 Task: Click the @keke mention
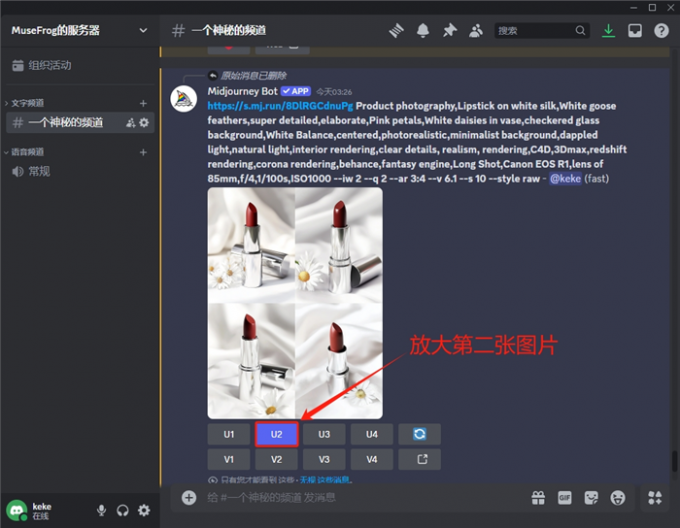tap(565, 179)
